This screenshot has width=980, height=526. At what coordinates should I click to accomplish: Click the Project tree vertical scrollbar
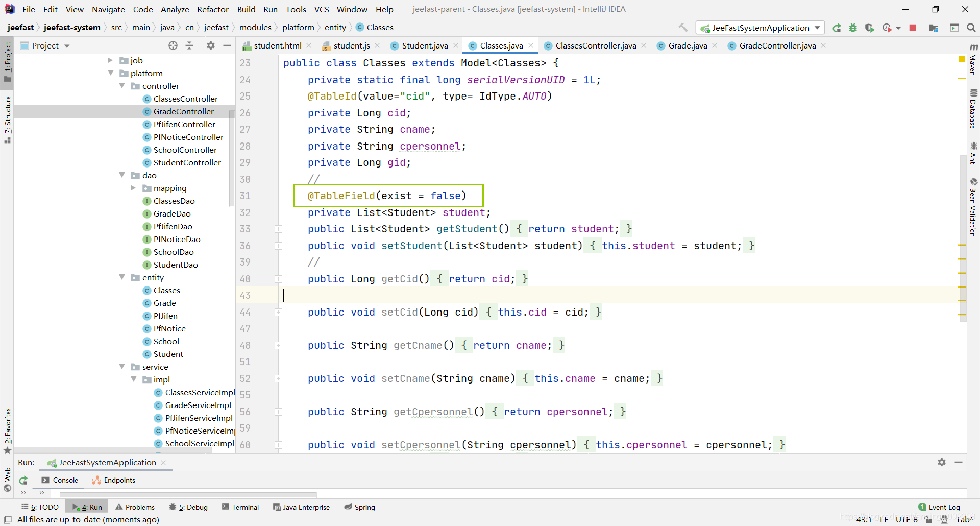point(232,158)
